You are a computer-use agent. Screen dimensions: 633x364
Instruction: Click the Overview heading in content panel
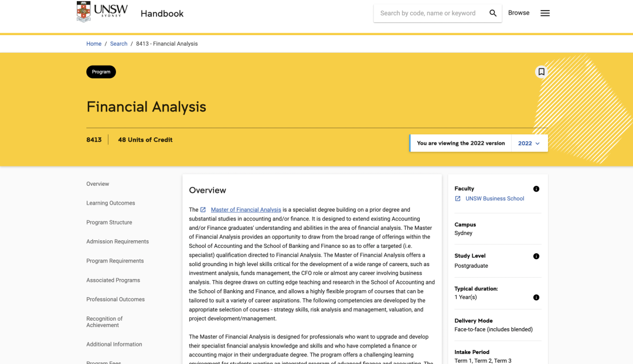tap(207, 190)
